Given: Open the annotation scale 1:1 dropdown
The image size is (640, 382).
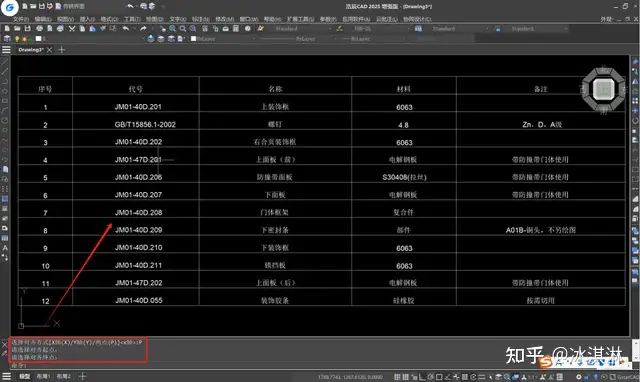Looking at the screenshot, I should pyautogui.click(x=532, y=377).
